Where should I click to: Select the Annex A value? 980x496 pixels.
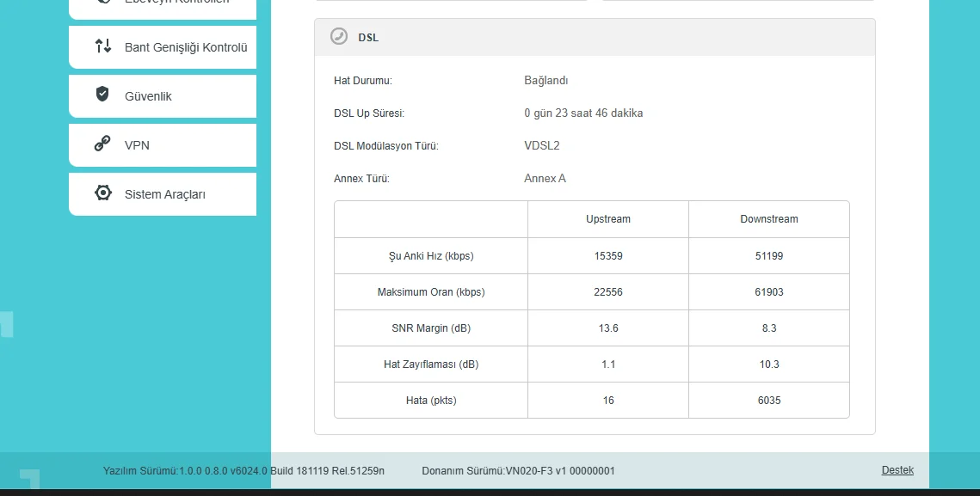(x=545, y=178)
